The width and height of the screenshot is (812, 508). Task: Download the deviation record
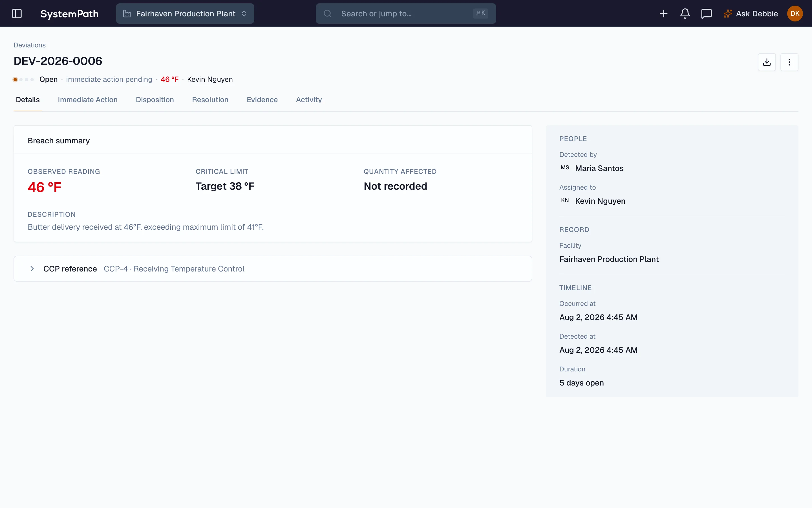pos(767,62)
